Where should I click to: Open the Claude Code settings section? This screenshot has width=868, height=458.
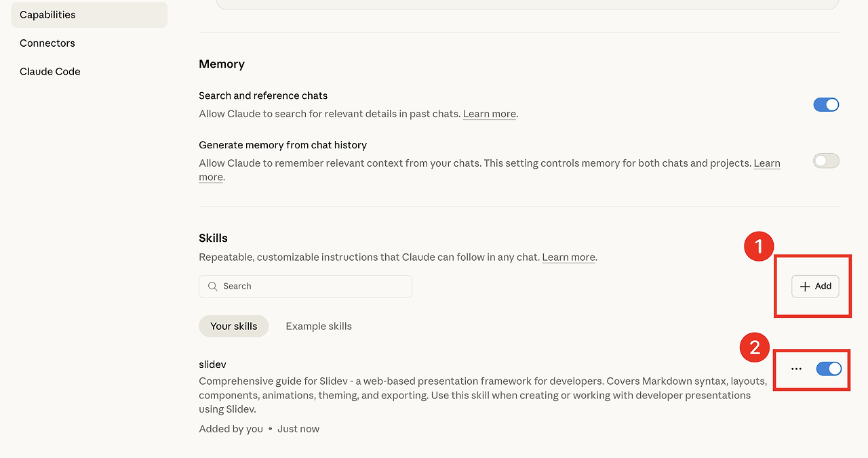[x=50, y=72]
